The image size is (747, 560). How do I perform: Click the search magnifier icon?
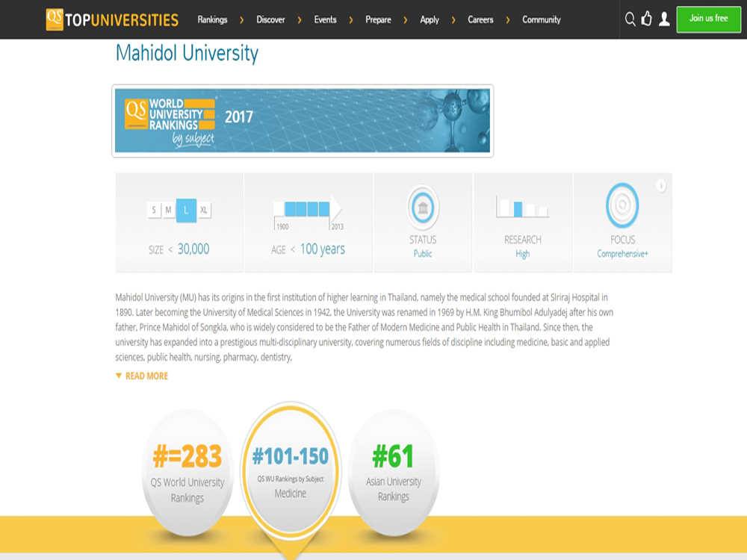pyautogui.click(x=630, y=19)
